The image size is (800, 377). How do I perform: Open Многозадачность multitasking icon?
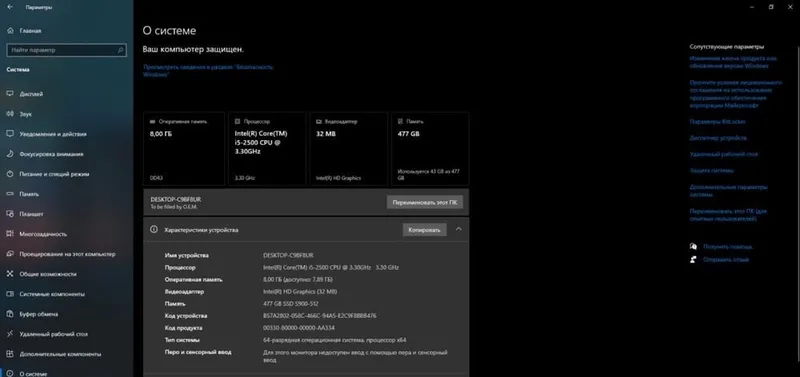10,234
